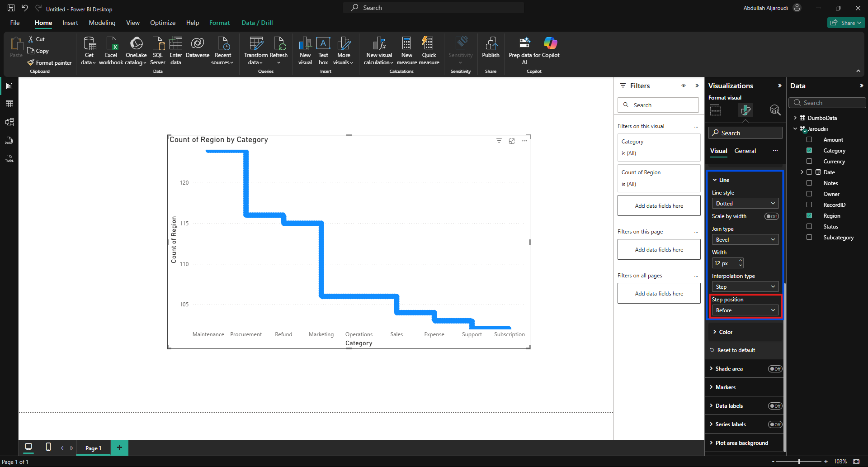Switch to the General format tab
The width and height of the screenshot is (868, 467).
point(745,151)
